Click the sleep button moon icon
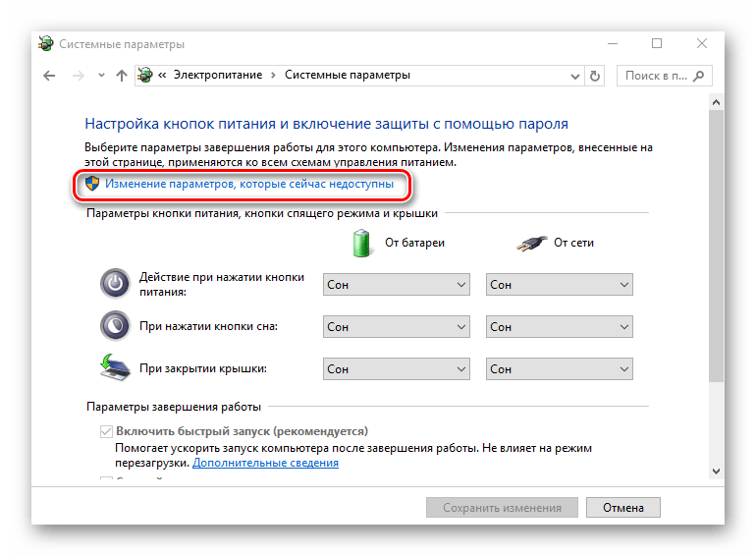Screen dimensions: 756x556 click(x=115, y=326)
